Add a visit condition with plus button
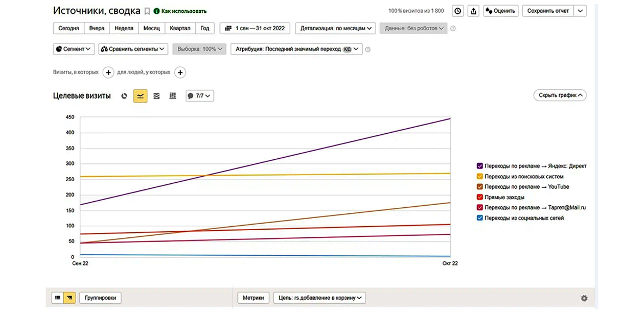 coord(108,72)
